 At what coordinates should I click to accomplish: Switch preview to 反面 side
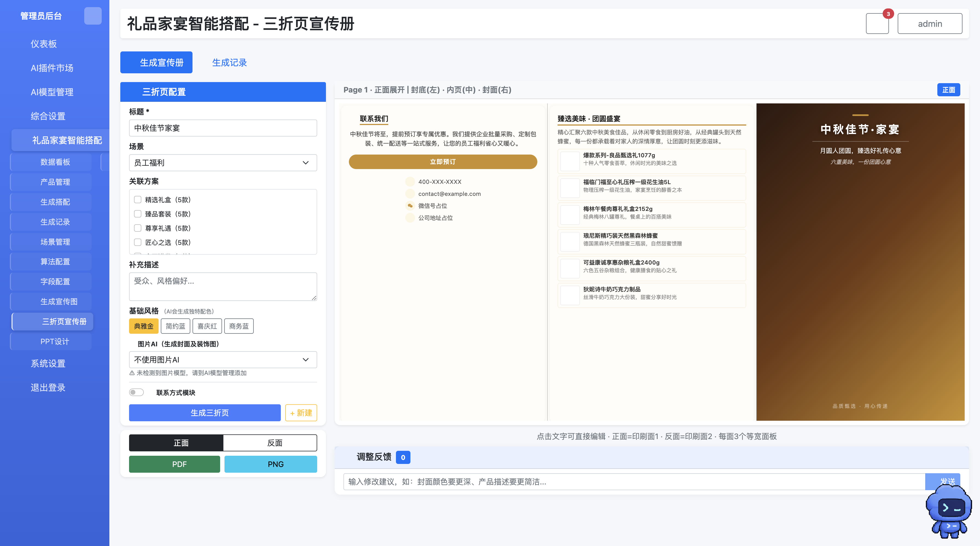click(270, 443)
